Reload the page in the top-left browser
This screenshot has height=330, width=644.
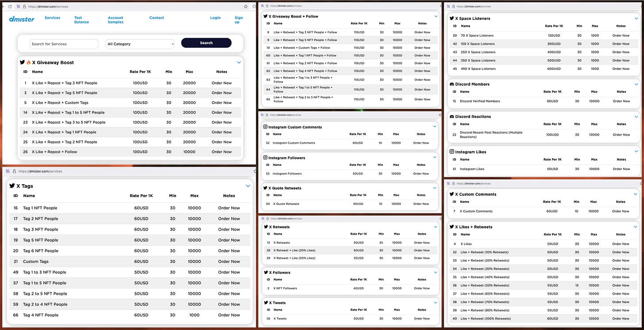pyautogui.click(x=10, y=7)
